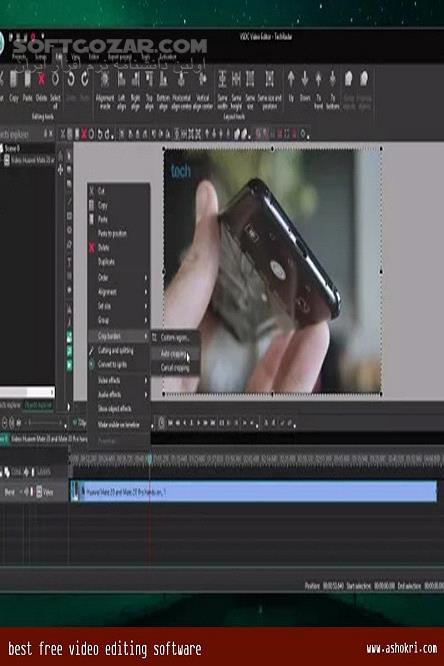This screenshot has width=444, height=666.
Task: Click the Right align icon
Action: 135,79
